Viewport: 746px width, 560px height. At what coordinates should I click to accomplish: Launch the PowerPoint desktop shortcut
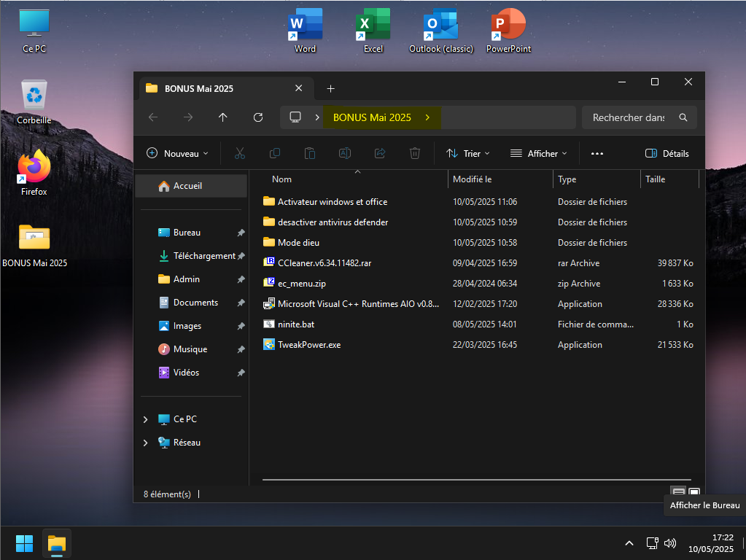click(508, 31)
